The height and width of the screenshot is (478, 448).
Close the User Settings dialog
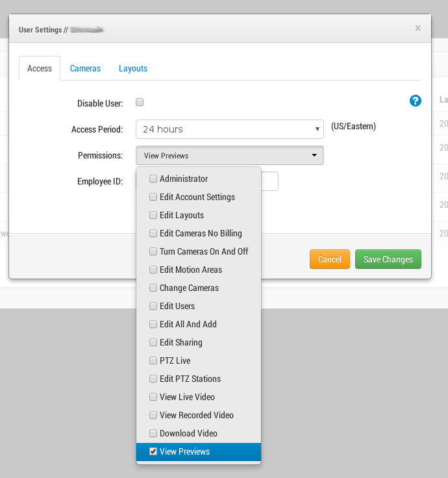(x=417, y=28)
